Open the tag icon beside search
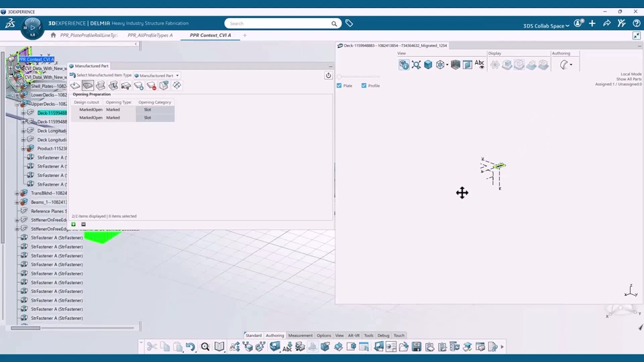 (349, 23)
